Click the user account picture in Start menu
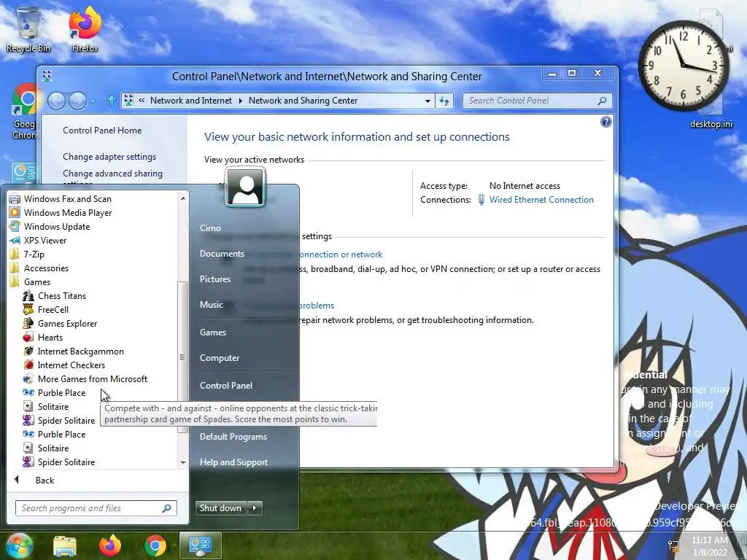The height and width of the screenshot is (560, 747). (x=245, y=187)
